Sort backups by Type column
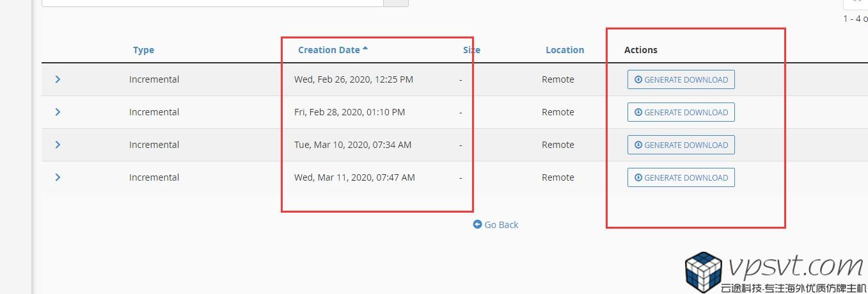The height and width of the screenshot is (294, 868). (143, 50)
